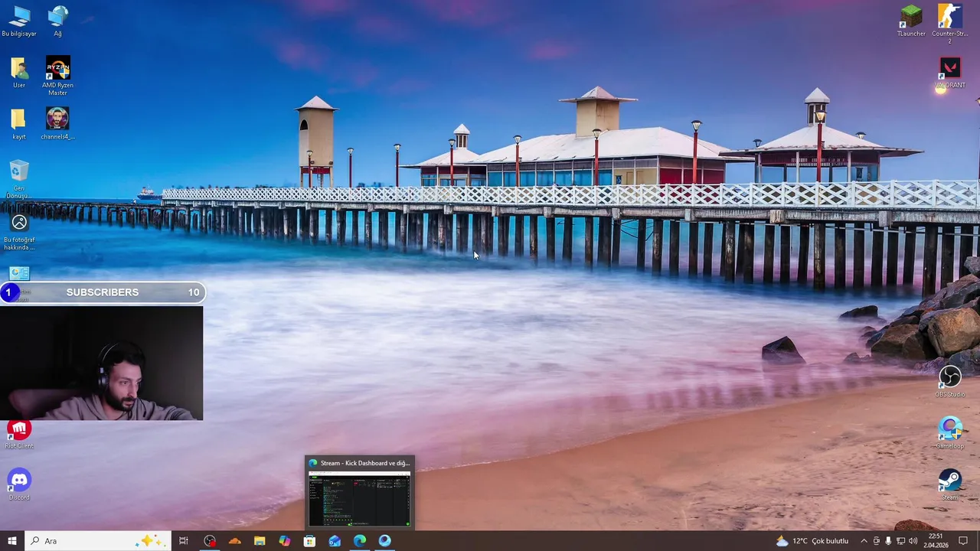Launch OBS Studio from desktop
The image size is (980, 551).
[949, 382]
